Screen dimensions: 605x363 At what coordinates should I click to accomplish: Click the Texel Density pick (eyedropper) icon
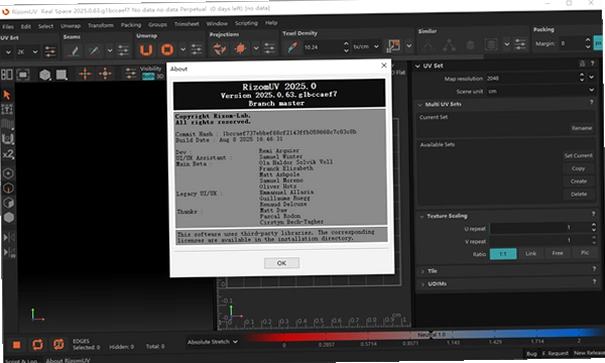(292, 47)
